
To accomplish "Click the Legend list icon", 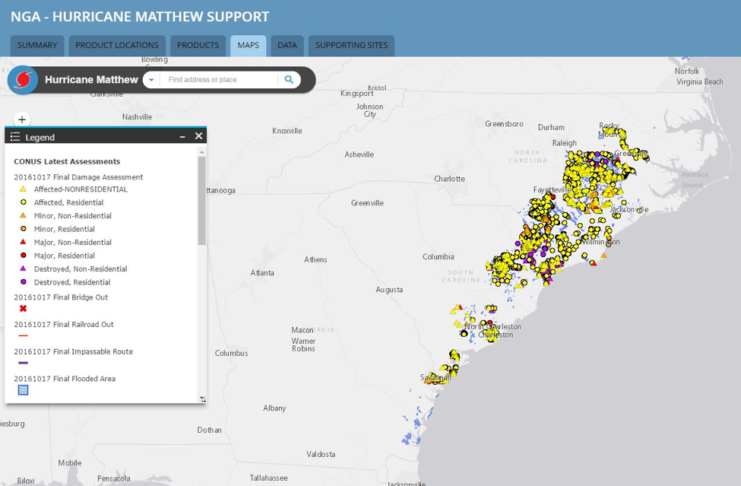I will pos(15,137).
